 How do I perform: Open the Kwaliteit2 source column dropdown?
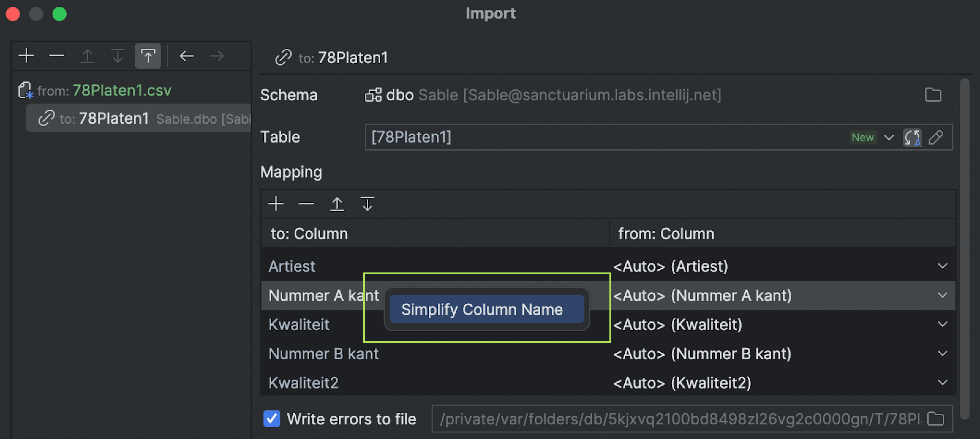pos(942,383)
